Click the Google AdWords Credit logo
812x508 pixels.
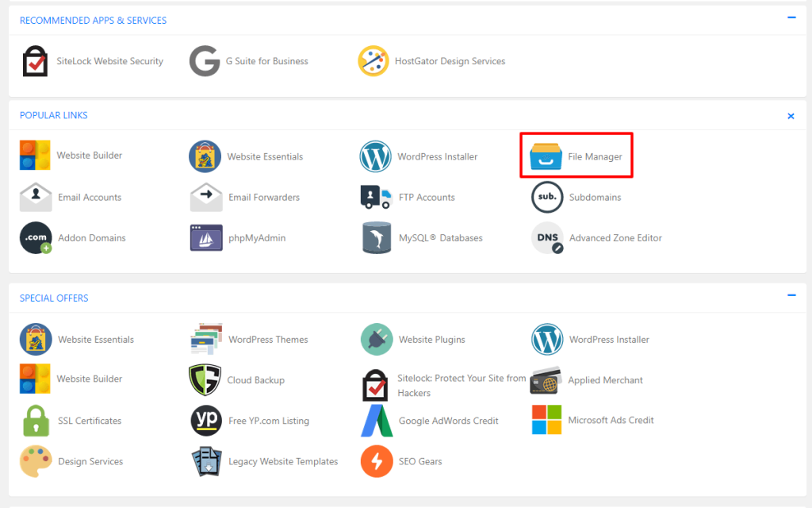pos(377,421)
